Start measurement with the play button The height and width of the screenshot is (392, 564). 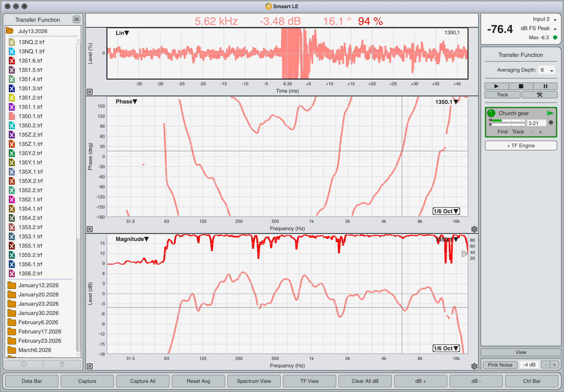click(496, 86)
